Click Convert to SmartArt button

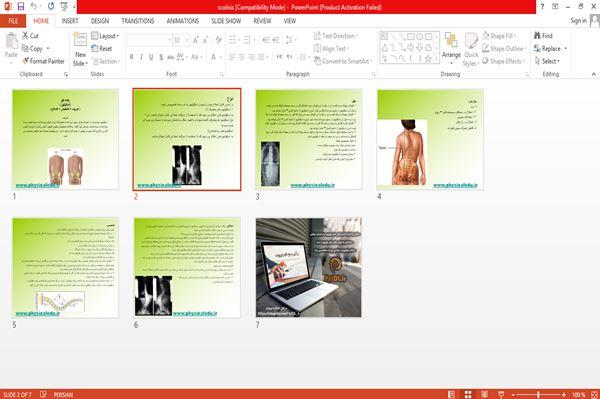point(342,61)
